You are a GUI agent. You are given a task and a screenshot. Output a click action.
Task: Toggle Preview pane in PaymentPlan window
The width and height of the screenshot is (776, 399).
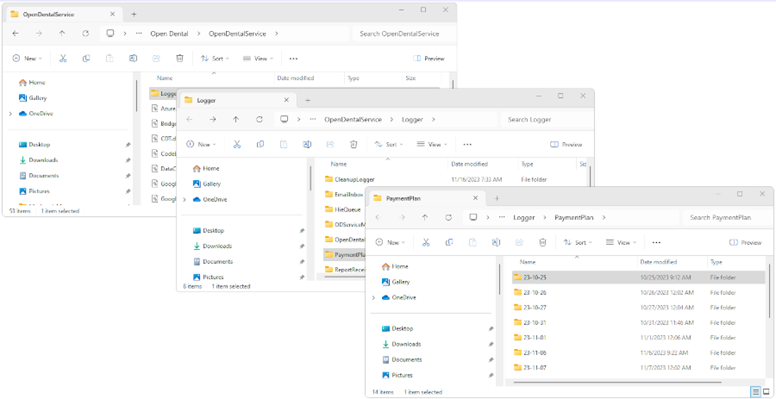(x=745, y=243)
